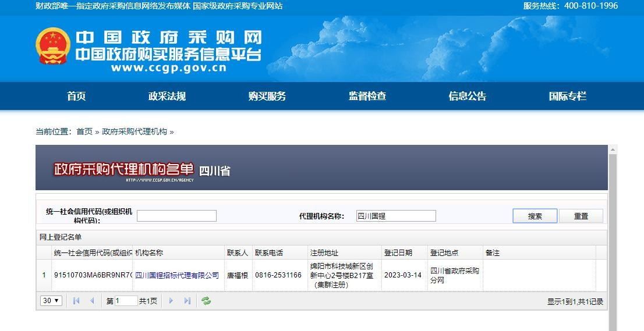Image resolution: width=644 pixels, height=331 pixels.
Task: Click the scrollbar up arrow
Action: point(613,150)
